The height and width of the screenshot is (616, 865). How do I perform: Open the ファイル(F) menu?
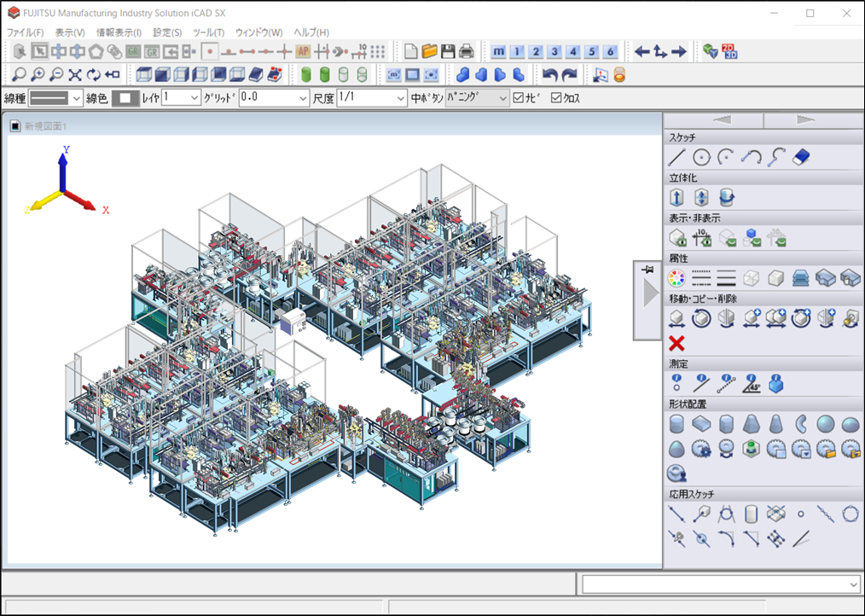(x=26, y=32)
